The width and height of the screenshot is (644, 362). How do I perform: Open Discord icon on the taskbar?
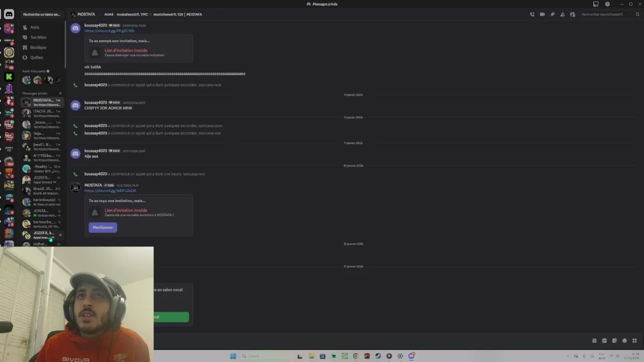(x=412, y=356)
